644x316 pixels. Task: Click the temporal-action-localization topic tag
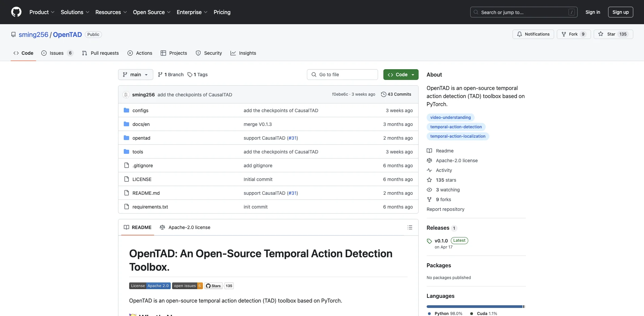458,136
